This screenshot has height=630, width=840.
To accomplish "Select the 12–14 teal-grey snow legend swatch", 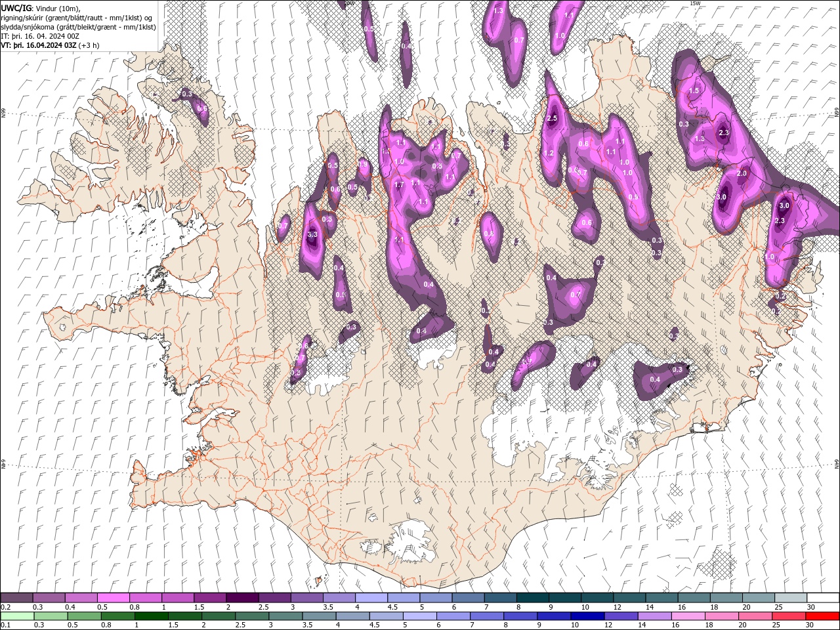I will [629, 598].
